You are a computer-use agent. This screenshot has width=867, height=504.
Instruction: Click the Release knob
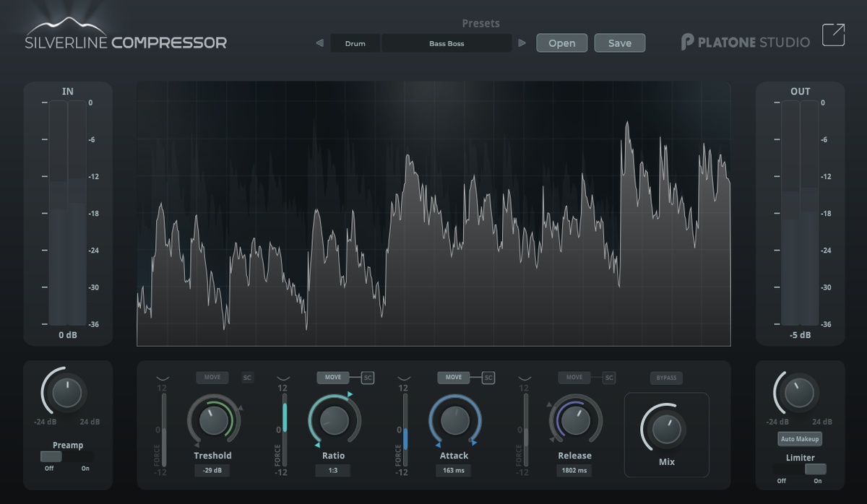click(575, 420)
